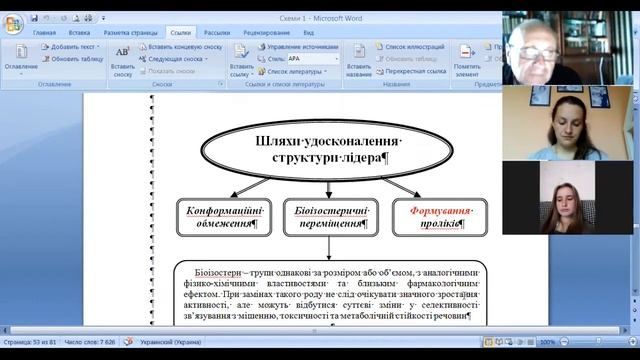Click Обновить таблицу under Оглавление group
Image resolution: width=640 pixels, height=360 pixels.
click(x=73, y=59)
